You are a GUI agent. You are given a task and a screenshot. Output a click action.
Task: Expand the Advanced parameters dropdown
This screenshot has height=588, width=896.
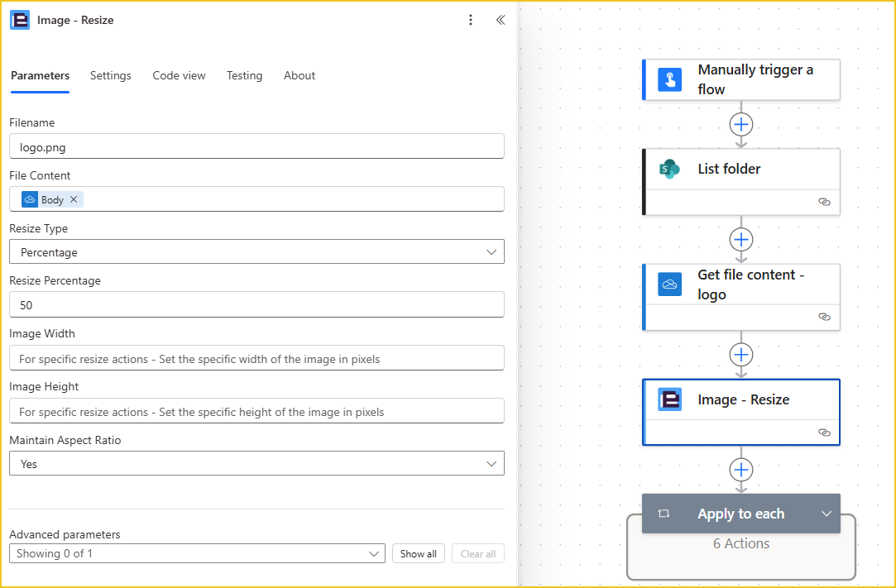[197, 553]
